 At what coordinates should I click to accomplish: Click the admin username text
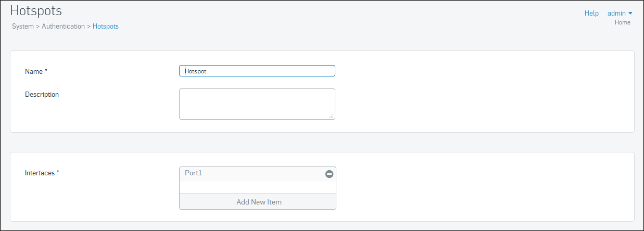[616, 14]
